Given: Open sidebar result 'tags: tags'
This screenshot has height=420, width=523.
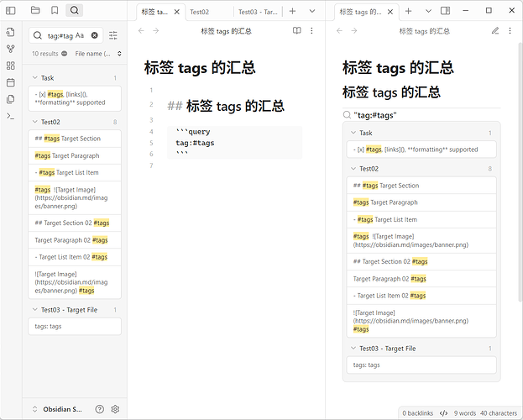Looking at the screenshot, I should [x=75, y=326].
